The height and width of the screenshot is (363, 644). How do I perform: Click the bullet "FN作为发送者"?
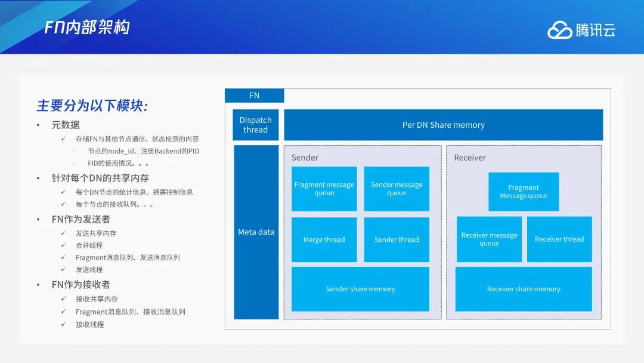pyautogui.click(x=81, y=219)
